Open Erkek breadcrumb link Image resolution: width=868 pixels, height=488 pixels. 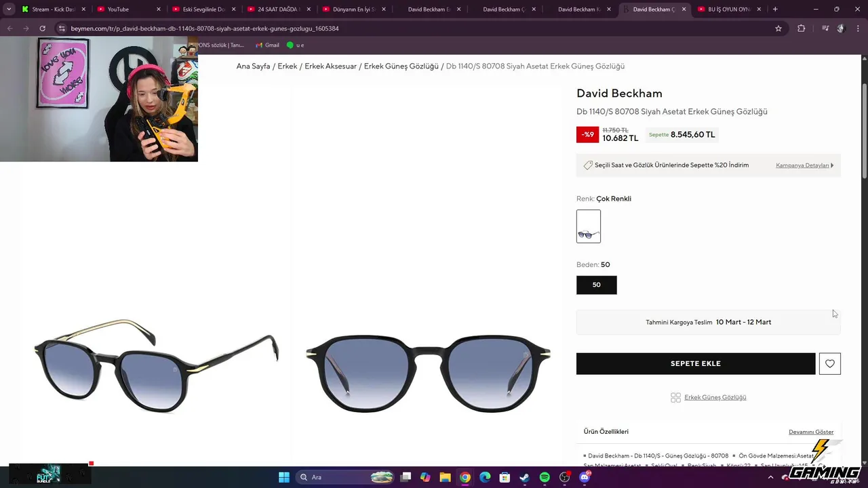[288, 66]
